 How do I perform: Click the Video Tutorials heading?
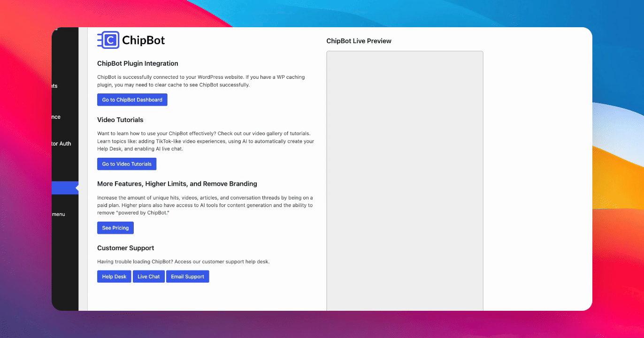pyautogui.click(x=120, y=120)
